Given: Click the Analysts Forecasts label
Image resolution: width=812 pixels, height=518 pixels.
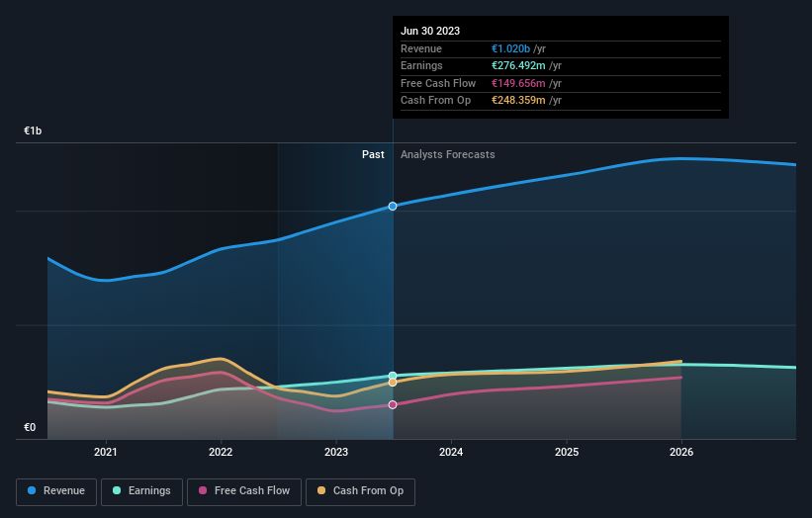Looking at the screenshot, I should pyautogui.click(x=447, y=154).
